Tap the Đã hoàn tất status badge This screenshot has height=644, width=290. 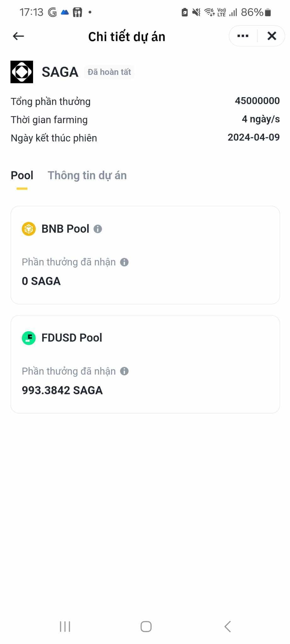[109, 72]
